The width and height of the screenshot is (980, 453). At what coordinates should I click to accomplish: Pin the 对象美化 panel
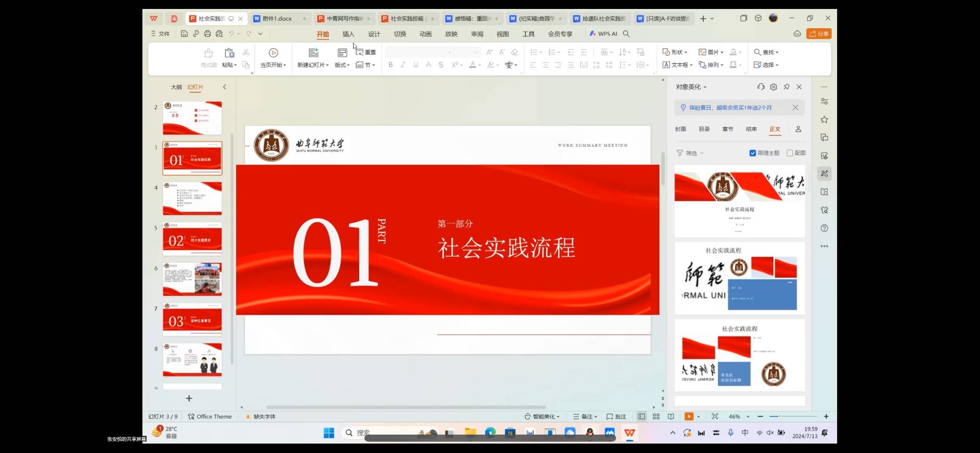786,87
